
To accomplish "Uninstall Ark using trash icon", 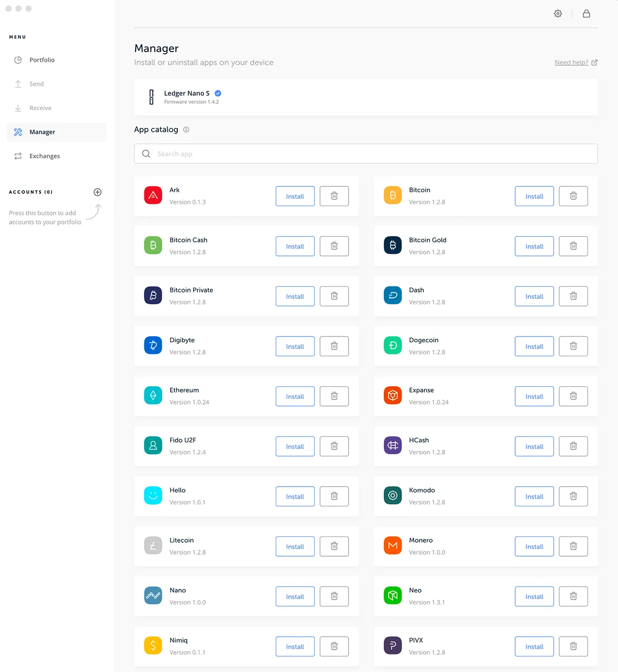I will click(x=334, y=196).
